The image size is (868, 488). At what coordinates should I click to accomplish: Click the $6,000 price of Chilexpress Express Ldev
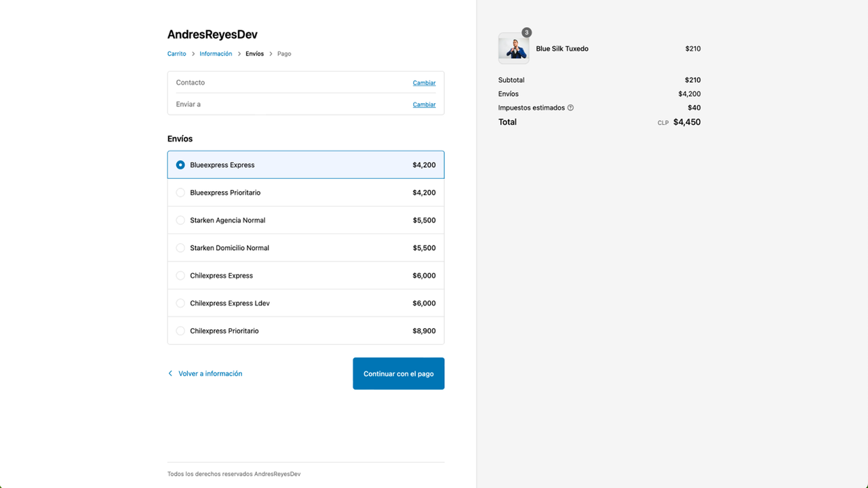[x=425, y=303]
